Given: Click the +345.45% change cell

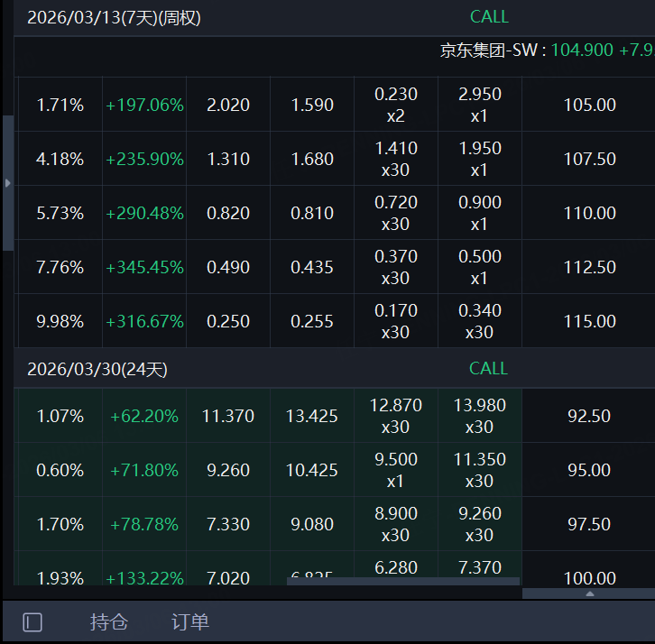Looking at the screenshot, I should coord(144,268).
